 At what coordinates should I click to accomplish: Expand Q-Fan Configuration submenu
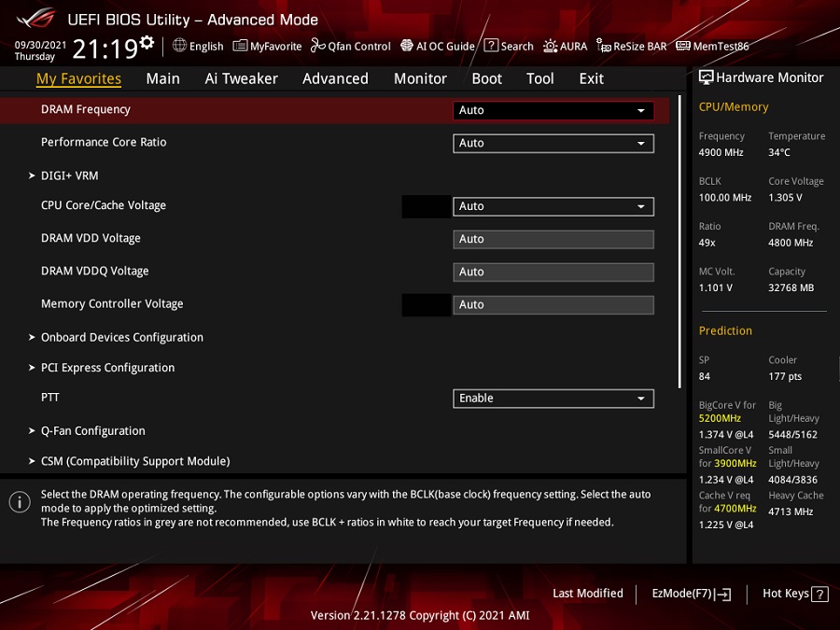(x=92, y=430)
